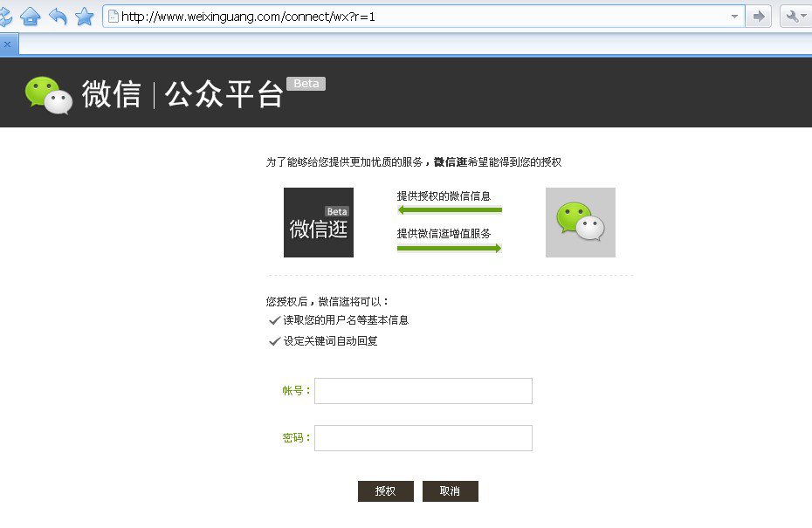Viewport: 812px width, 528px height.
Task: Click the page icon in address bar
Action: coord(113,17)
